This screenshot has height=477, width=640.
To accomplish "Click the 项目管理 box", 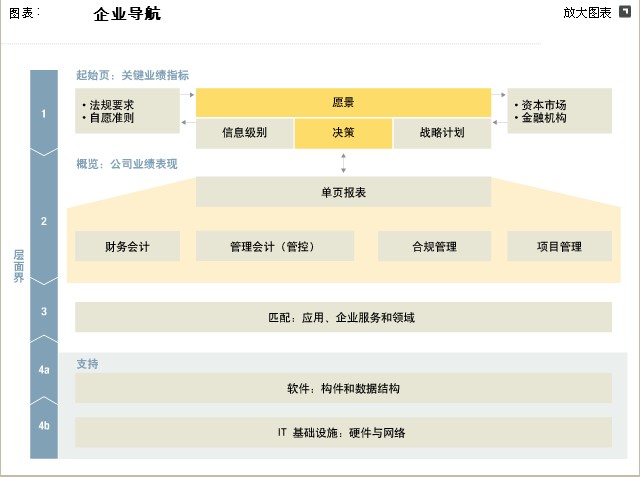I will [x=559, y=246].
